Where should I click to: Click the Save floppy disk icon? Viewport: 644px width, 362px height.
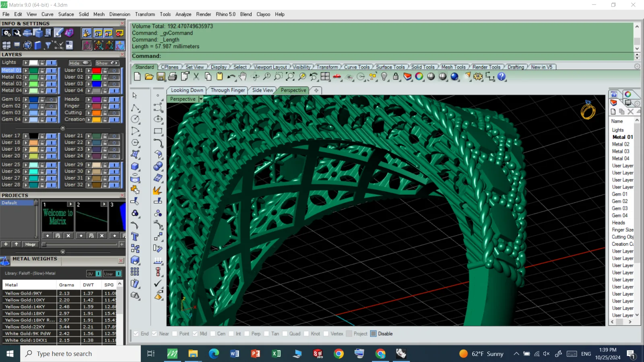[161, 76]
